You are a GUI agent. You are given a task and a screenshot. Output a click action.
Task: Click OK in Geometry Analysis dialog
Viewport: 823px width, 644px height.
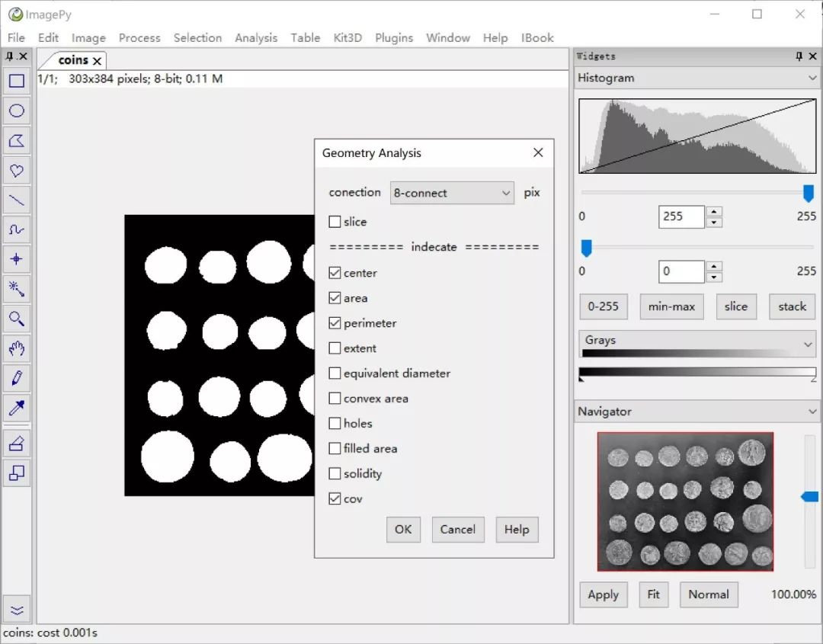pos(403,529)
